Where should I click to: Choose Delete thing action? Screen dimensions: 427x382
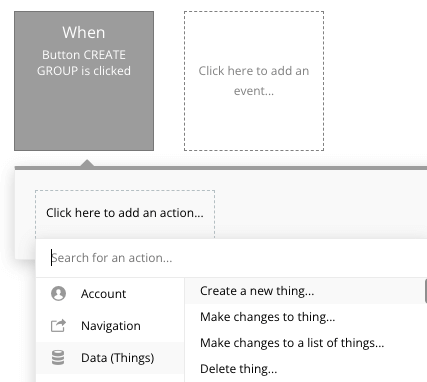click(x=306, y=369)
